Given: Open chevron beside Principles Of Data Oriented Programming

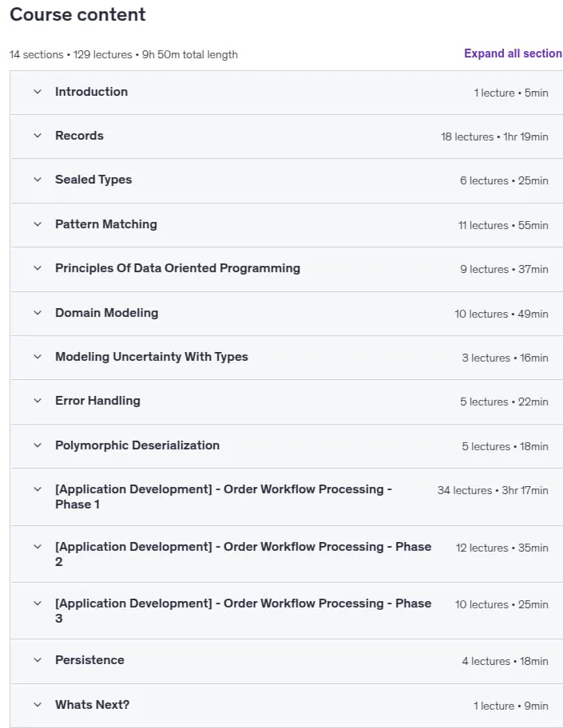Looking at the screenshot, I should (38, 268).
